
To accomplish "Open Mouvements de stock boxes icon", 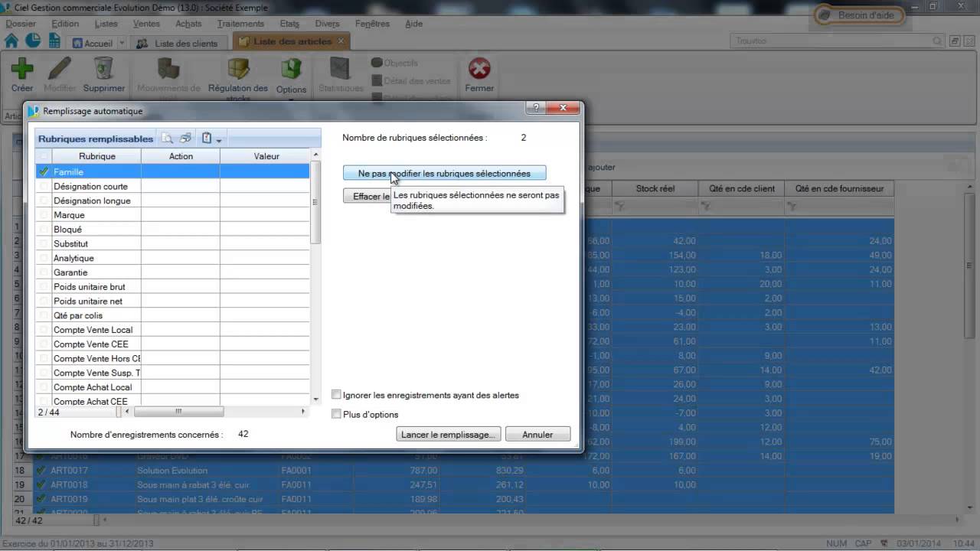I will 168,68.
